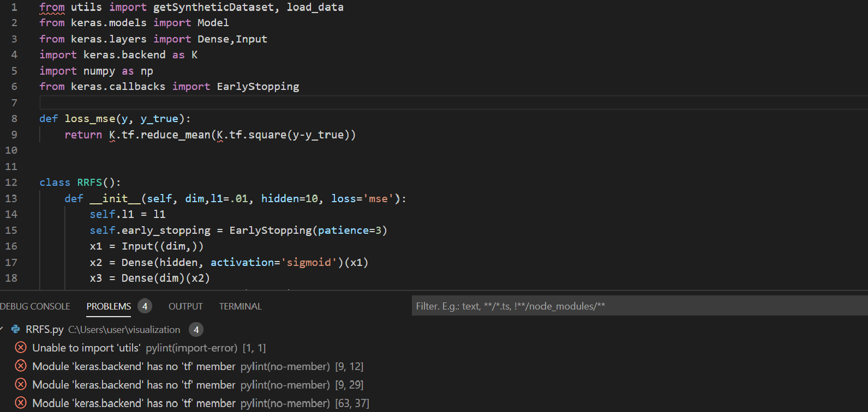This screenshot has width=868, height=412.
Task: Click the 'C:\Users\user\visualization' path text
Action: pos(124,329)
